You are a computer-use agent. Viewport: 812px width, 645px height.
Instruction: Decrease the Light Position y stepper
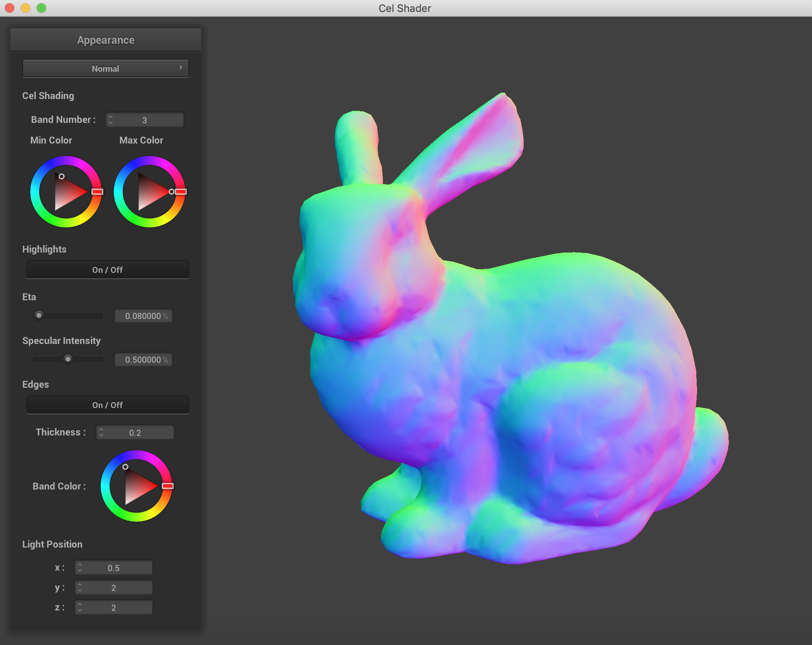pos(80,590)
